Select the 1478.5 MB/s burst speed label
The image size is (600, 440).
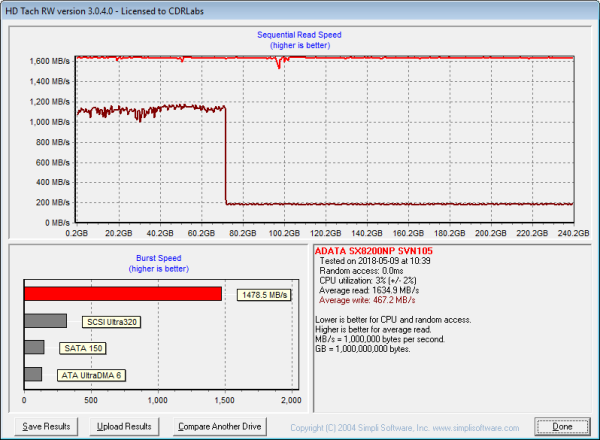[265, 295]
